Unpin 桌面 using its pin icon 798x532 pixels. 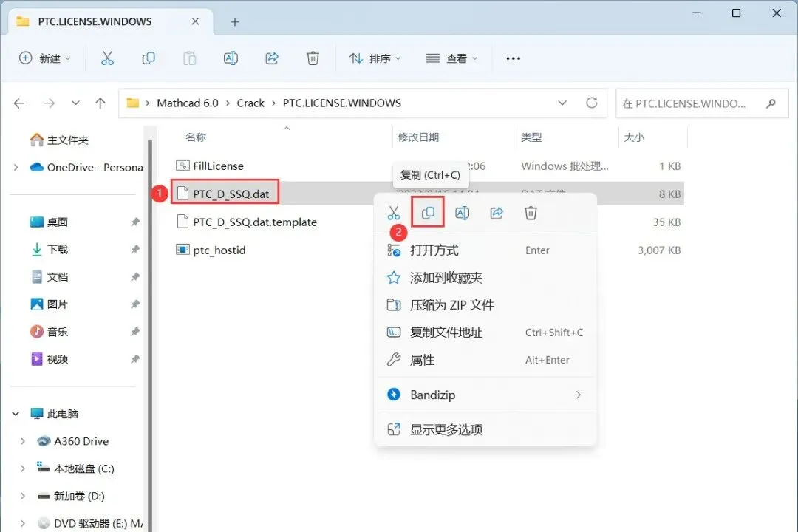(x=135, y=222)
